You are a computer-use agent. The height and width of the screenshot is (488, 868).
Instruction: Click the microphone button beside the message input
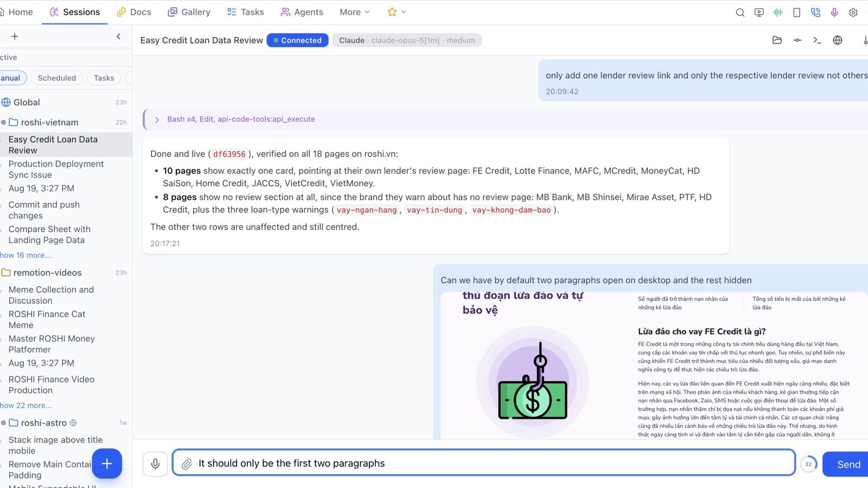point(155,464)
